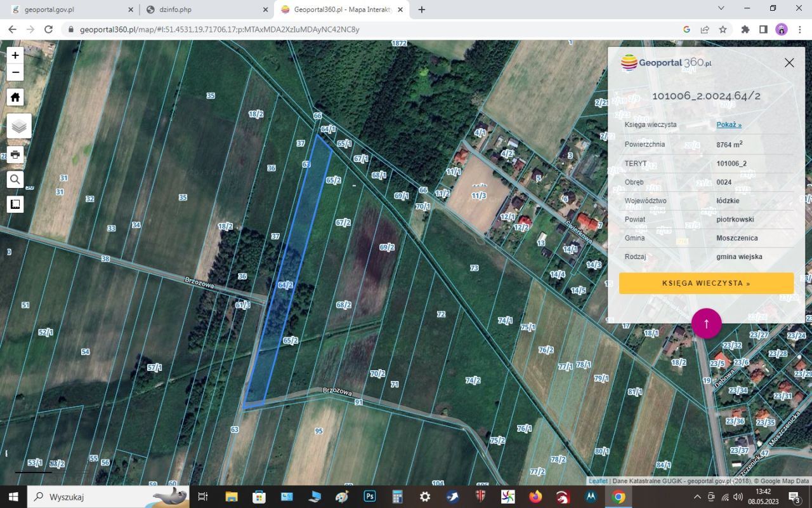Open the map layers panel icon
The height and width of the screenshot is (508, 812).
(x=17, y=125)
